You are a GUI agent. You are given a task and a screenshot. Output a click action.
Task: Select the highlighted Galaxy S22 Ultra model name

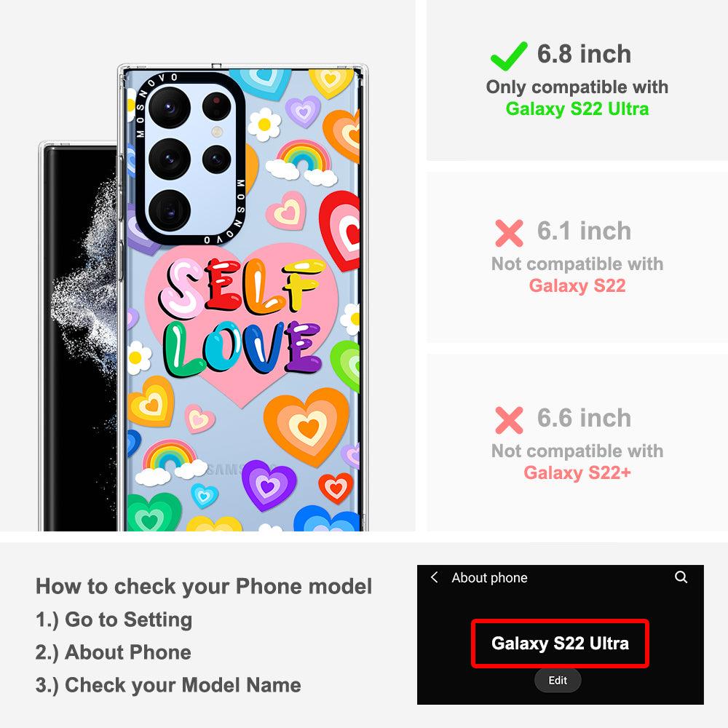click(560, 644)
